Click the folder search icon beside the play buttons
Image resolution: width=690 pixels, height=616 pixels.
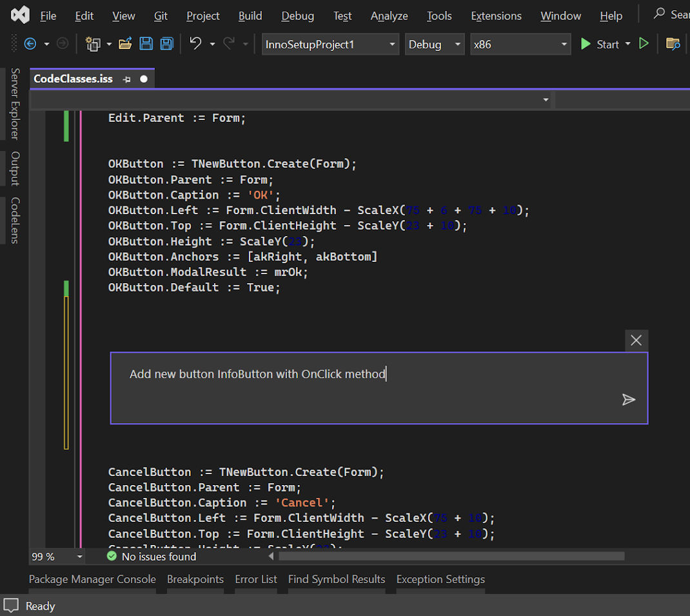pos(673,44)
